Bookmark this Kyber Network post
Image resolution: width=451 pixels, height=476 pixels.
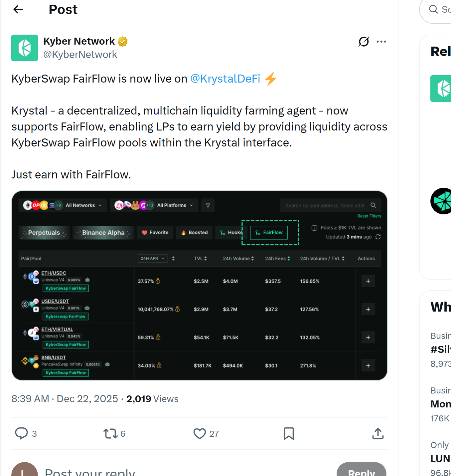click(x=288, y=433)
